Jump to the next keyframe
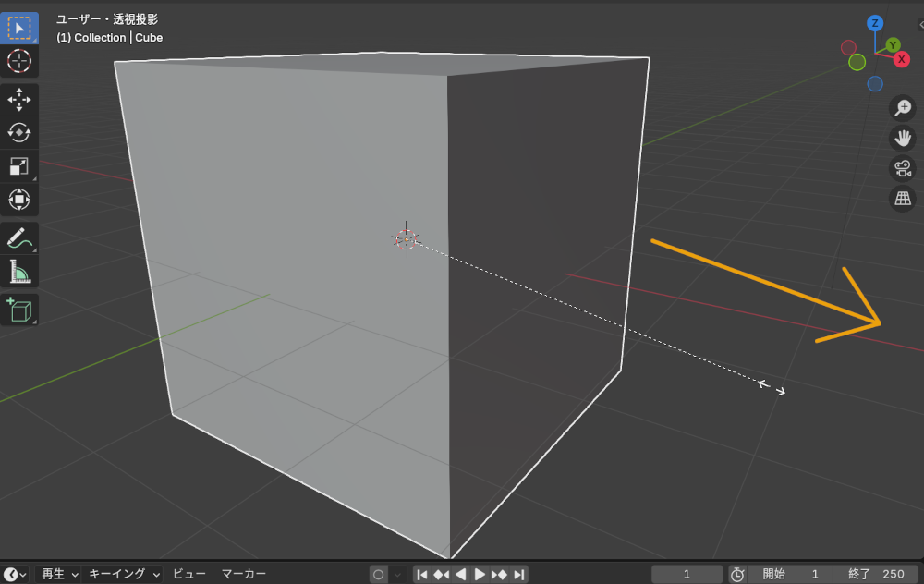924x584 pixels. [x=499, y=574]
